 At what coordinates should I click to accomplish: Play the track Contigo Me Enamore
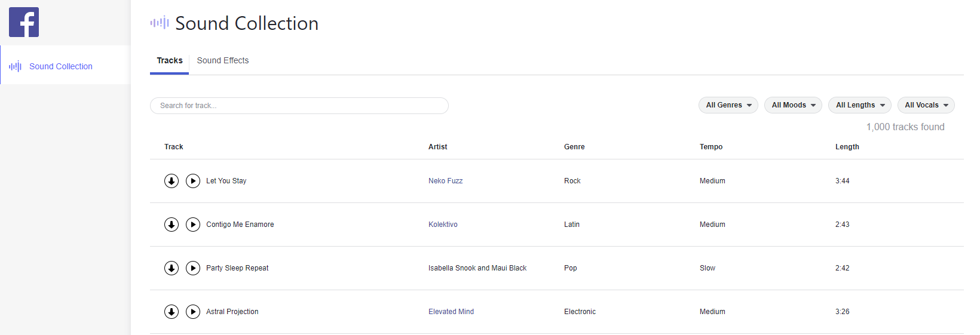pyautogui.click(x=193, y=225)
